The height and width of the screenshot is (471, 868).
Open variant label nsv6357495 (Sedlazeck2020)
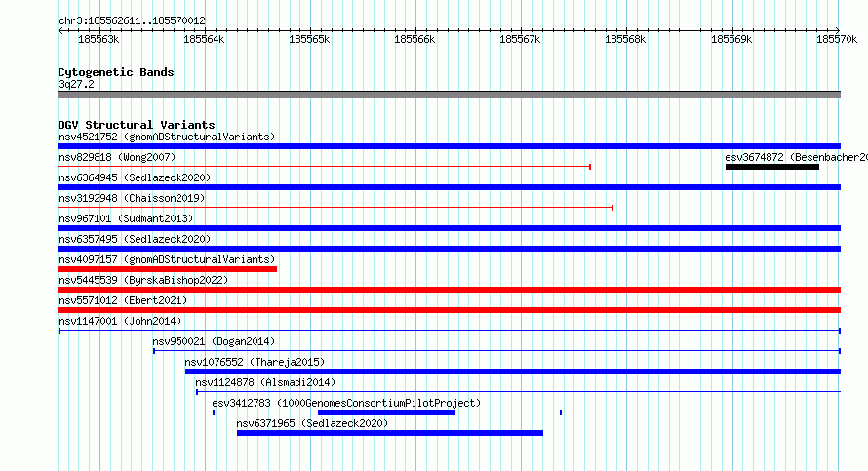coord(135,239)
